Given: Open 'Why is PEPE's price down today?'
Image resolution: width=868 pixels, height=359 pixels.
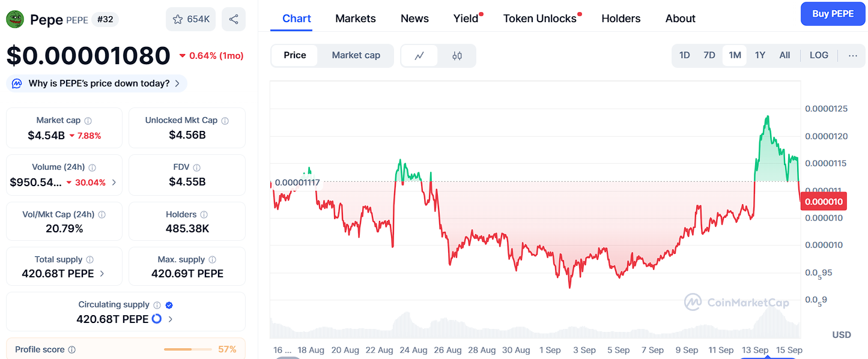Looking at the screenshot, I should coord(97,83).
